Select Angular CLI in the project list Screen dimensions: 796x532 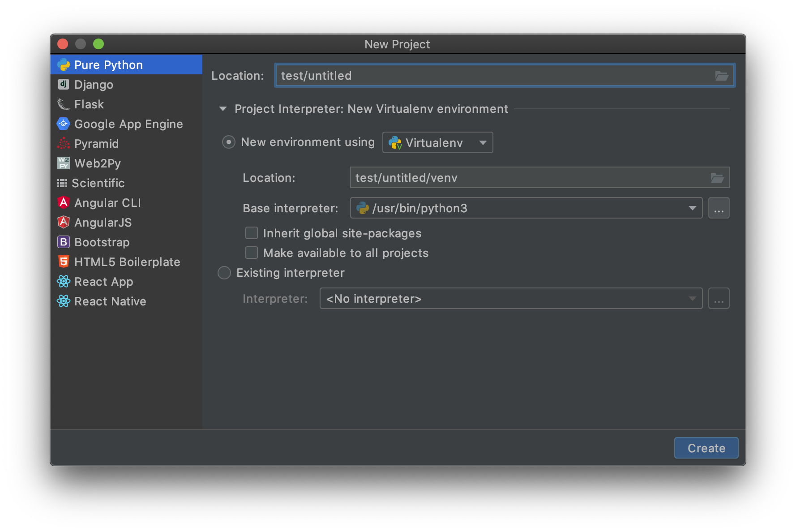126,202
